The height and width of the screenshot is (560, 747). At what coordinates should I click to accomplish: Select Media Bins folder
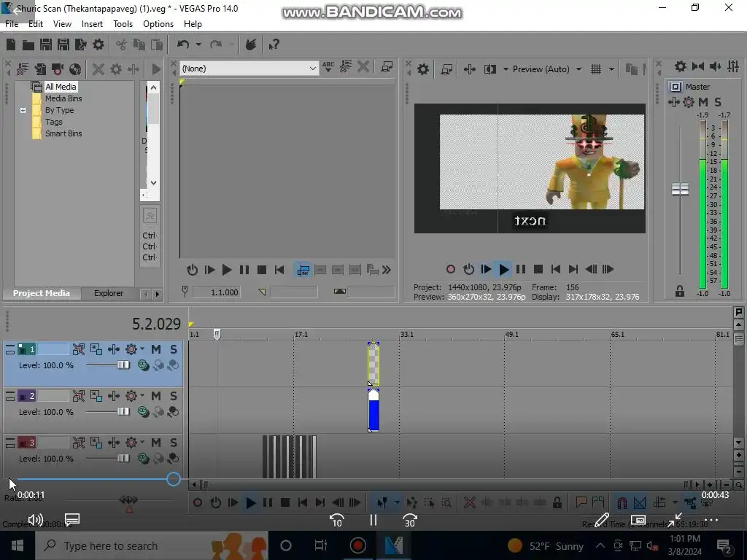tap(63, 98)
